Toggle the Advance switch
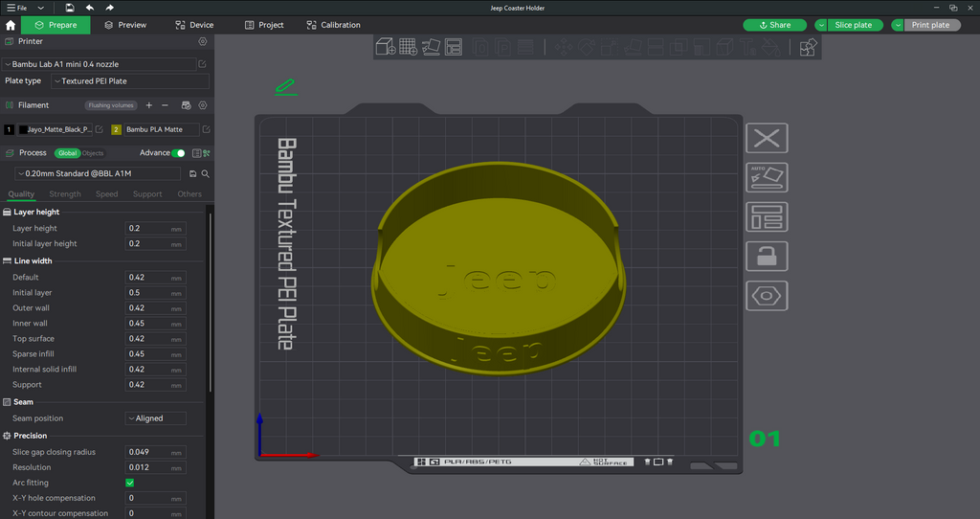The height and width of the screenshot is (519, 980). point(178,153)
